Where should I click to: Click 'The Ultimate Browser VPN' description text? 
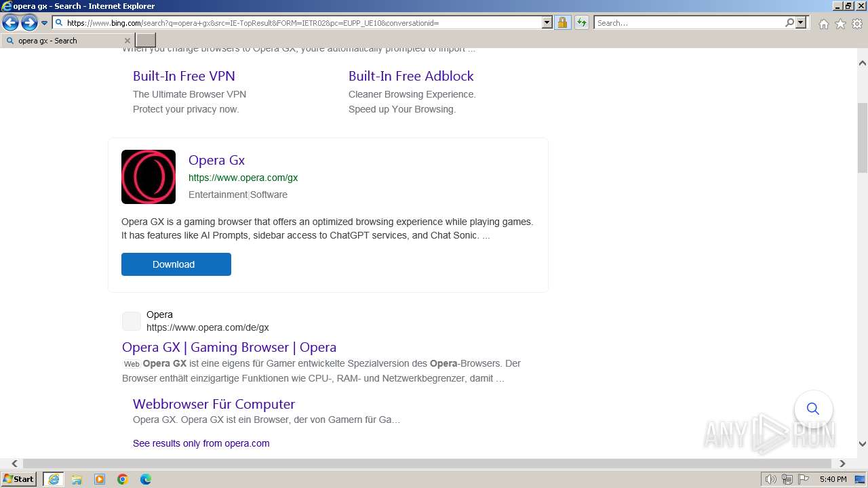pyautogui.click(x=189, y=94)
